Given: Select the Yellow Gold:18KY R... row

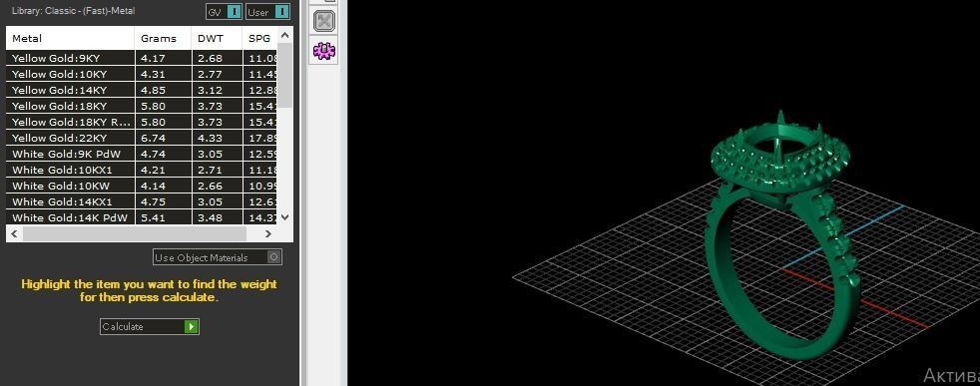Looking at the screenshot, I should 142,122.
